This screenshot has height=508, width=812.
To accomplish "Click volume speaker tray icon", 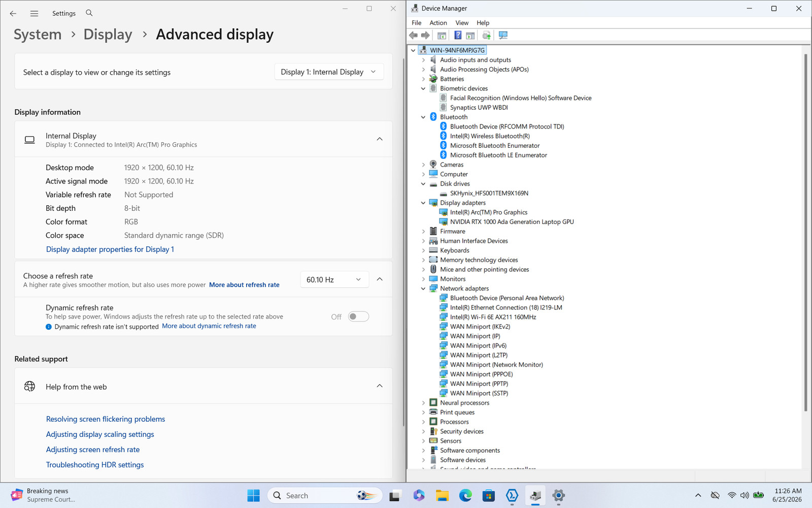I will pyautogui.click(x=745, y=495).
